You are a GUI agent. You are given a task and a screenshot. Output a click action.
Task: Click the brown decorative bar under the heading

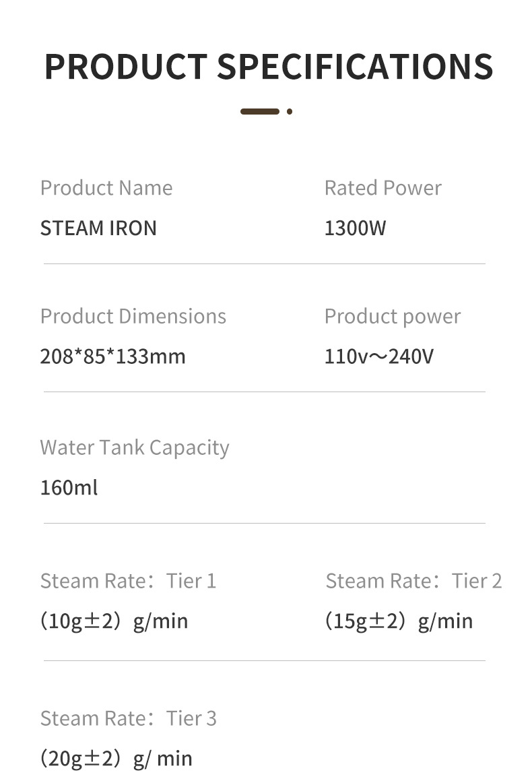259,111
